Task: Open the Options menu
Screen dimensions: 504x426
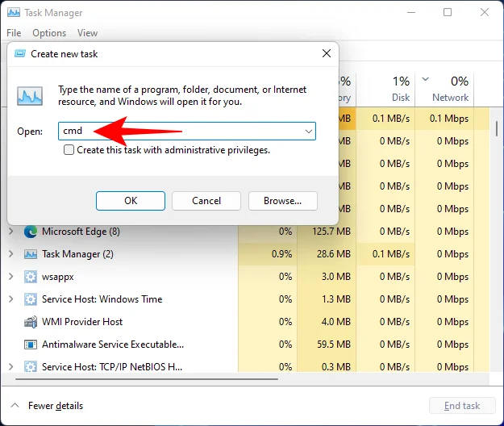Action: 49,33
